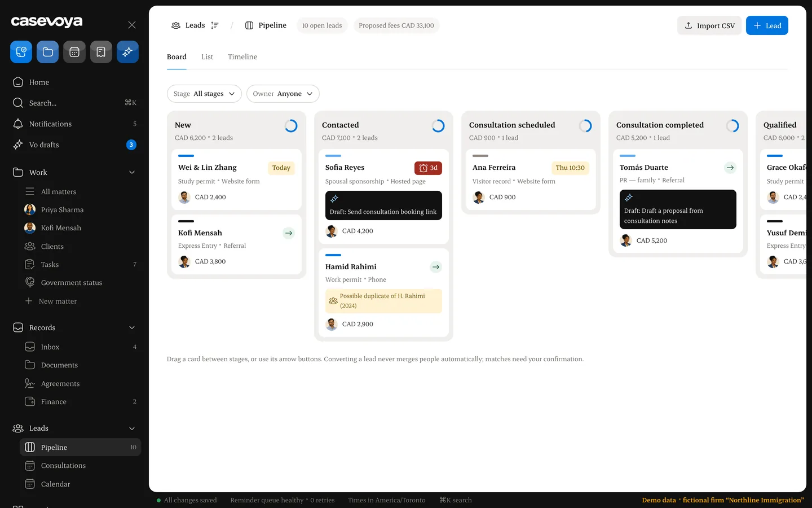Collapse the Leads section chevron in sidebar
812x508 pixels.
[x=132, y=428]
